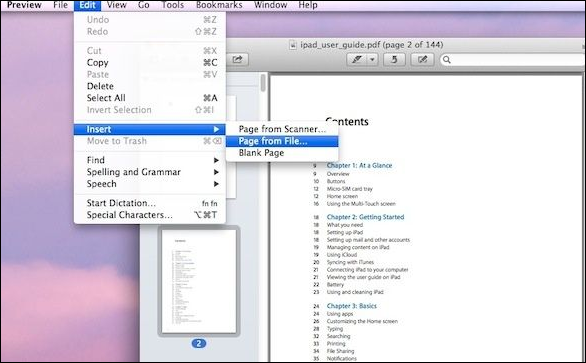Viewport: 586px width, 363px height.
Task: Open Chapter 1: At a Glance link
Action: click(x=360, y=165)
